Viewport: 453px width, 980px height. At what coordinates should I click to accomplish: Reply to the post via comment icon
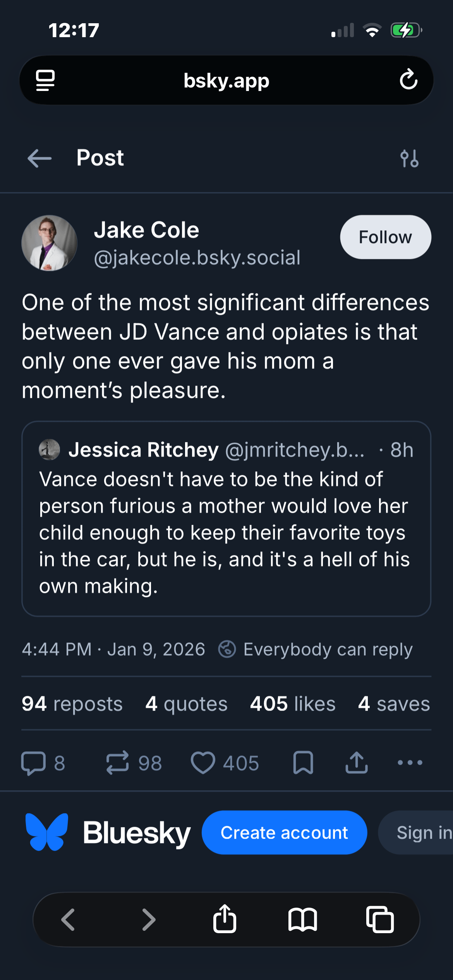(x=34, y=763)
